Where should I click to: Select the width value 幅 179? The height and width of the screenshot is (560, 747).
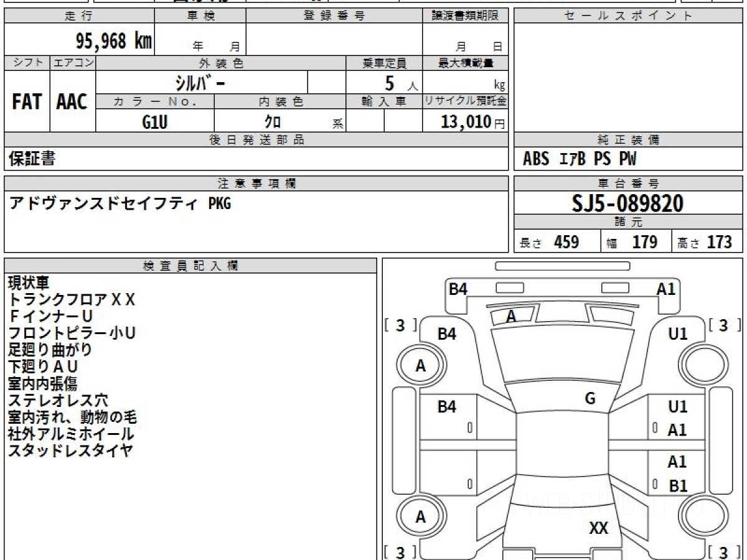632,242
